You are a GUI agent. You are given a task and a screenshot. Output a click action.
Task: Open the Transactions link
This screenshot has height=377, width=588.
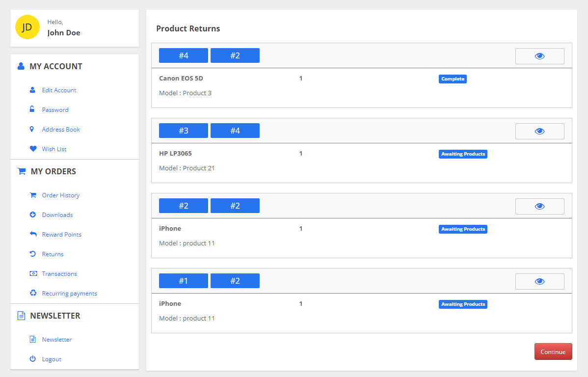(59, 274)
